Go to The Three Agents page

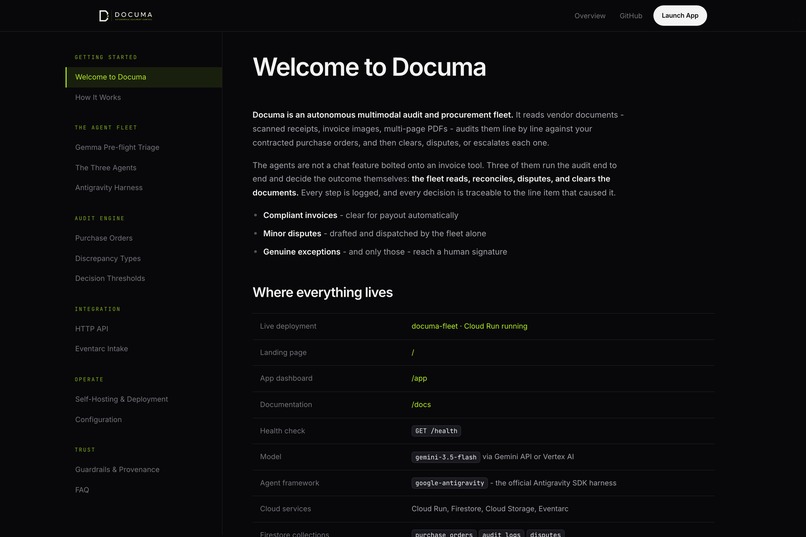(x=105, y=168)
